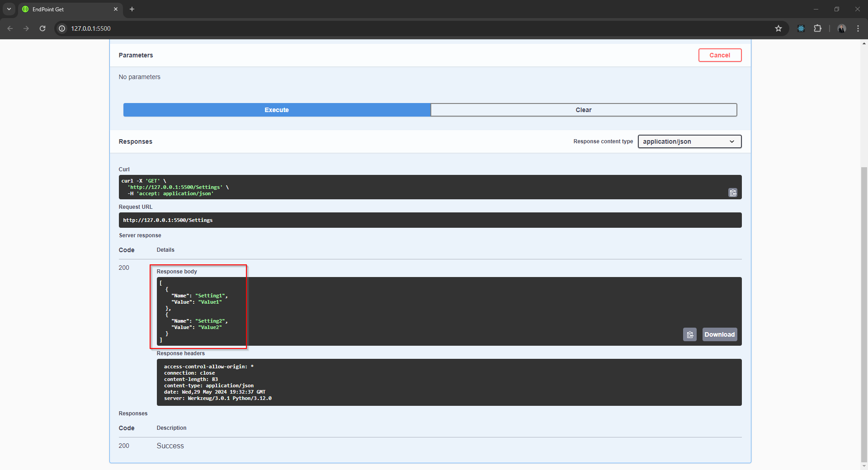Viewport: 868px width, 470px height.
Task: Click the React DevTools extension icon
Action: pyautogui.click(x=801, y=28)
